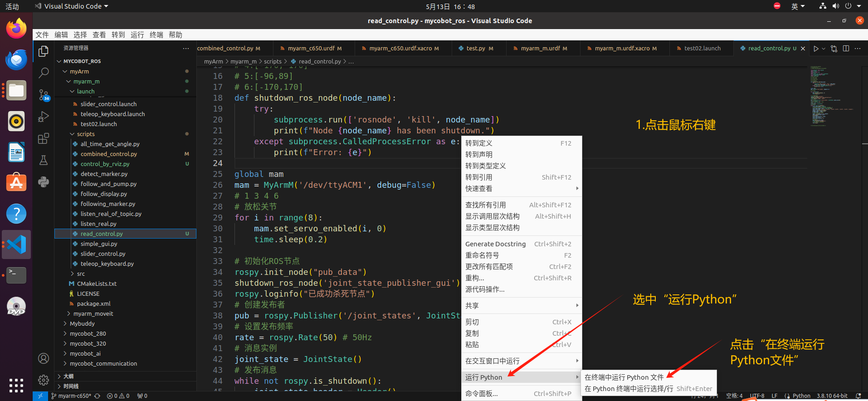Click the 3.8.10 64-bit interpreter selector
Viewport: 868px width, 401px height.
[832, 396]
